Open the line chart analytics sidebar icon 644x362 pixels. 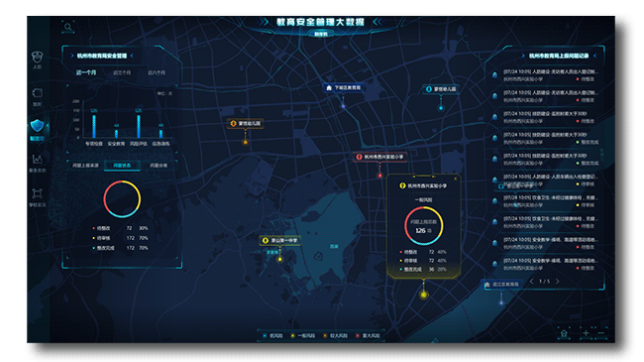point(37,163)
